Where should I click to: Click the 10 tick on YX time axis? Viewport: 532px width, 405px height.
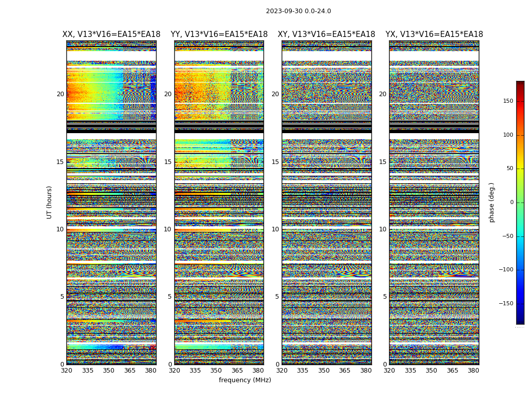(x=383, y=229)
